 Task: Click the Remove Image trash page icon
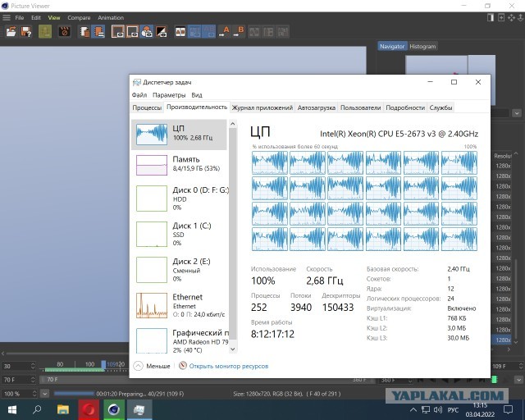84,32
